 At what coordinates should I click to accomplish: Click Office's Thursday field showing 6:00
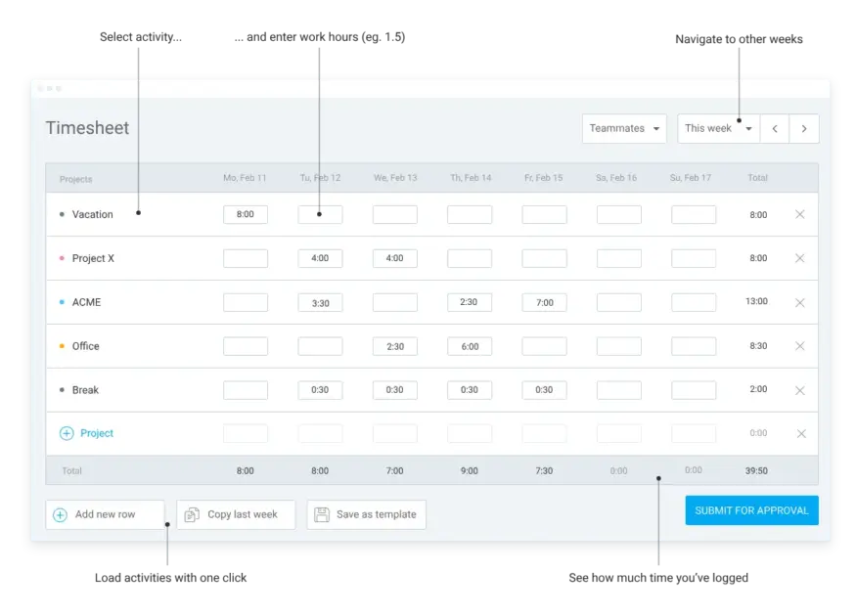(x=469, y=346)
